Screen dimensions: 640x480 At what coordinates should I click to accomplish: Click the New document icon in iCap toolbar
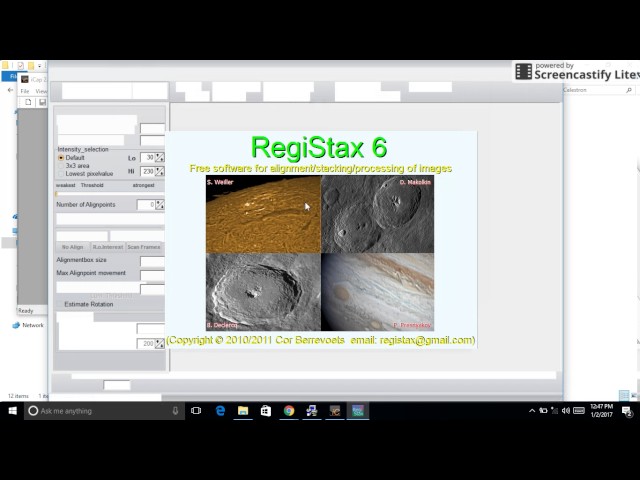pos(28,102)
